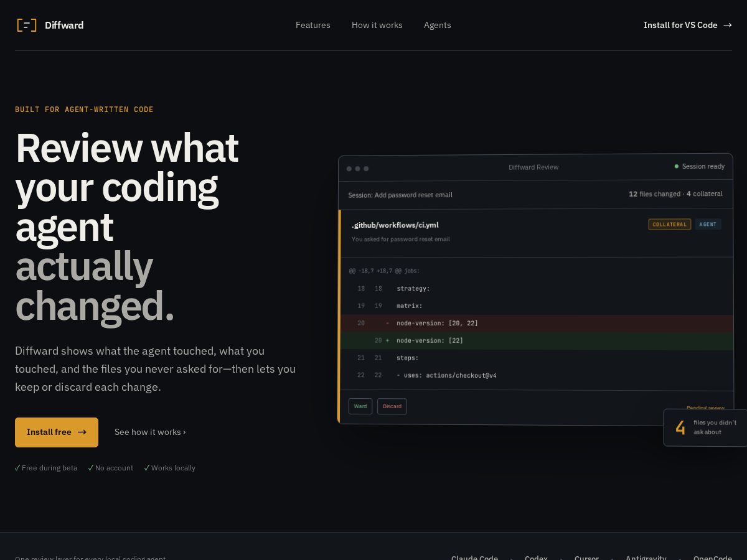Go to How it works section
Screen dimensions: 747x560
coord(377,25)
